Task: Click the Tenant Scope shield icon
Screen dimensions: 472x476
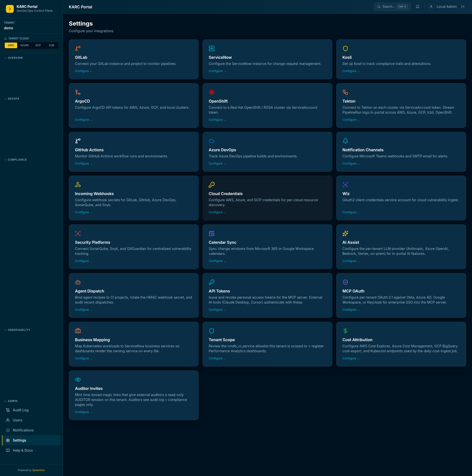Action: click(x=211, y=331)
